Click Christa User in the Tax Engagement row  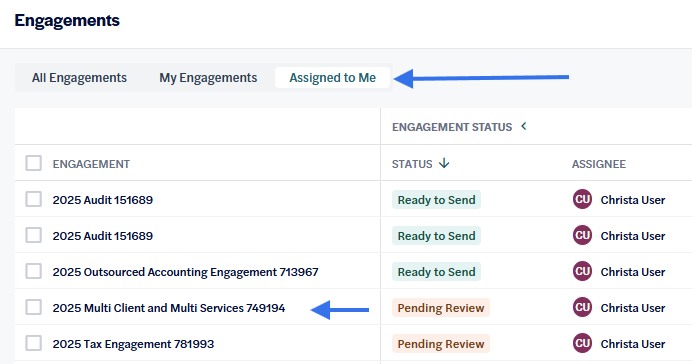click(x=633, y=344)
